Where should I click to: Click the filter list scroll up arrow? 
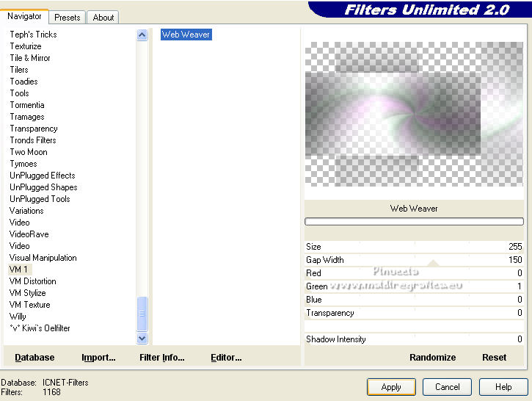point(142,35)
